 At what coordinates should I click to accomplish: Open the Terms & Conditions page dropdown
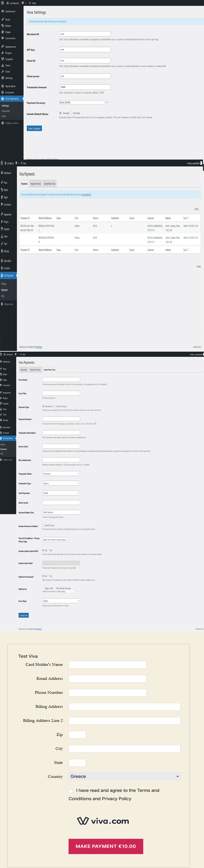(55, 540)
